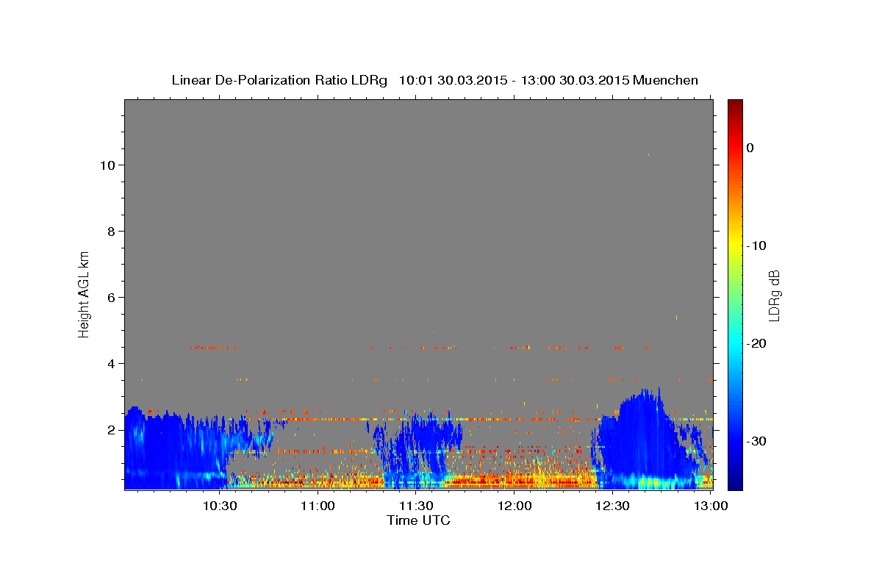Click the 'Muenchen' location text in title
This screenshot has height=588, width=882.
coord(666,80)
